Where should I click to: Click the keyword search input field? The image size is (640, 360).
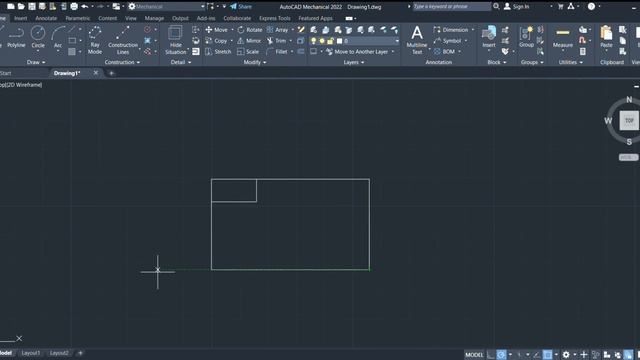click(x=451, y=7)
